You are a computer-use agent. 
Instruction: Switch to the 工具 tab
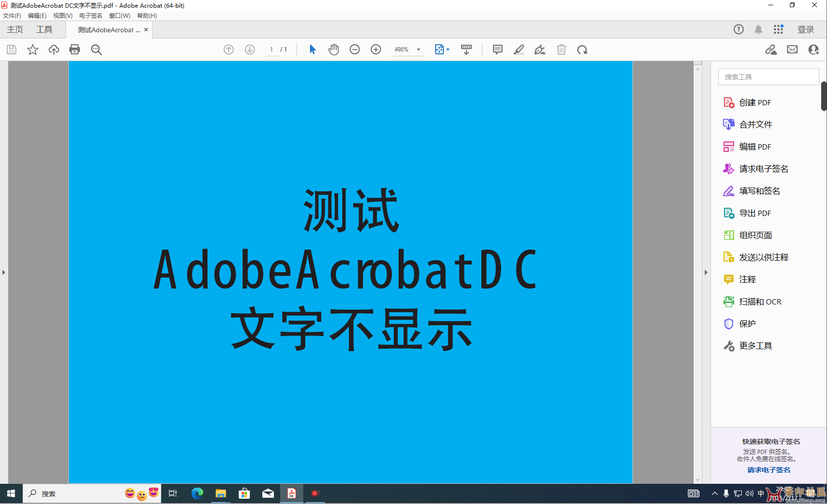44,30
